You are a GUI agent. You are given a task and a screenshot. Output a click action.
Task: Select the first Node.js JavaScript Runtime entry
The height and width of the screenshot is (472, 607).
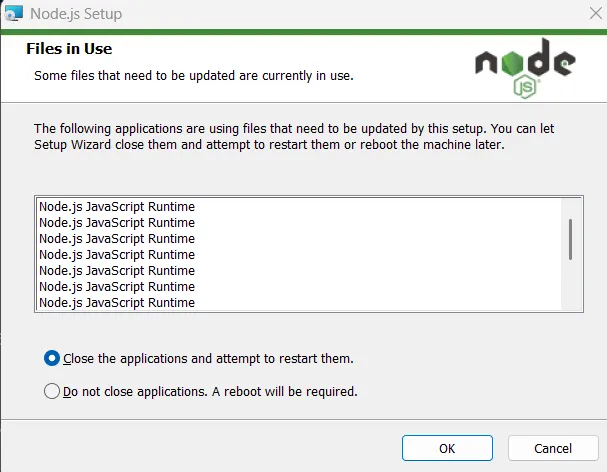tap(117, 206)
